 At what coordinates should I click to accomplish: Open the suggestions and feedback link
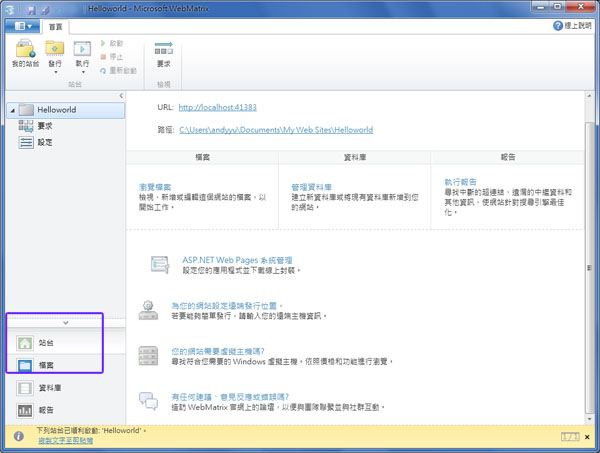230,397
